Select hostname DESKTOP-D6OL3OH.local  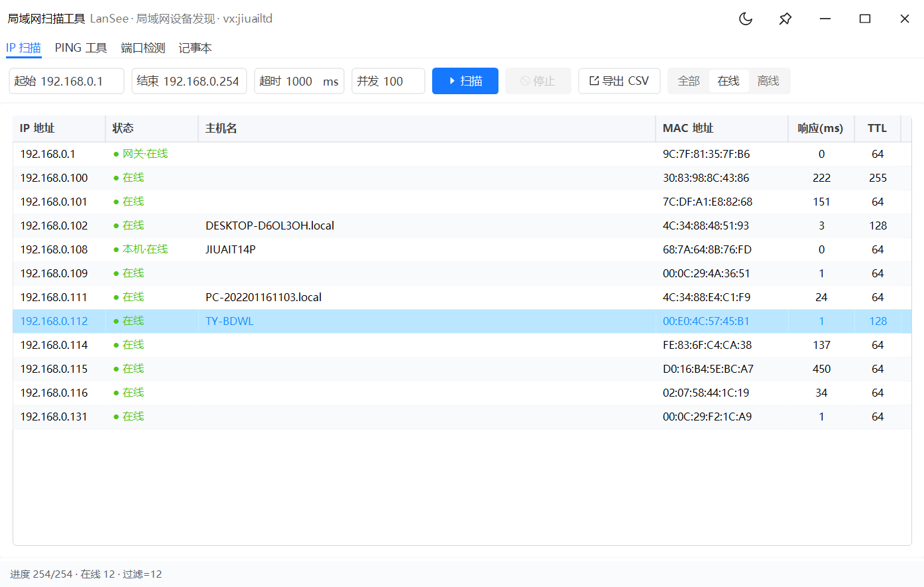270,226
